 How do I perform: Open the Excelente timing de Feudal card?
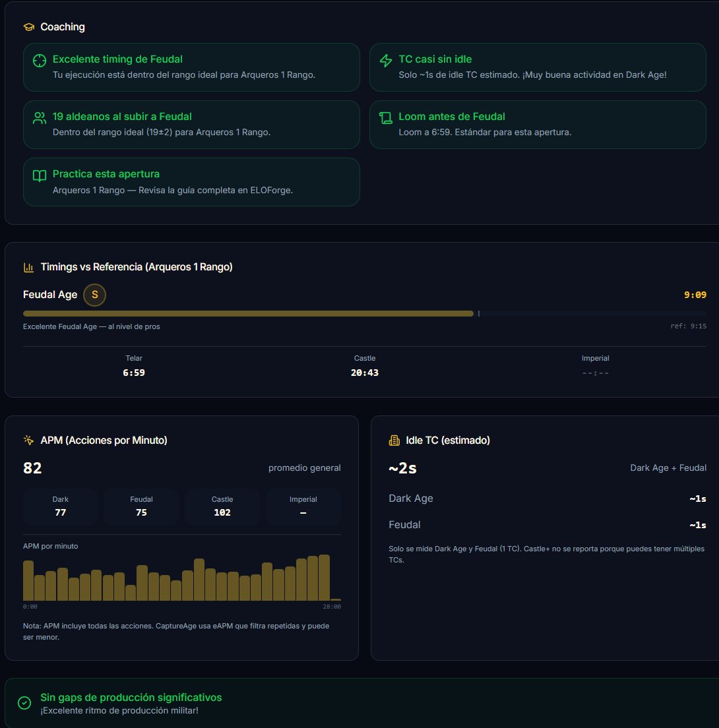click(191, 67)
